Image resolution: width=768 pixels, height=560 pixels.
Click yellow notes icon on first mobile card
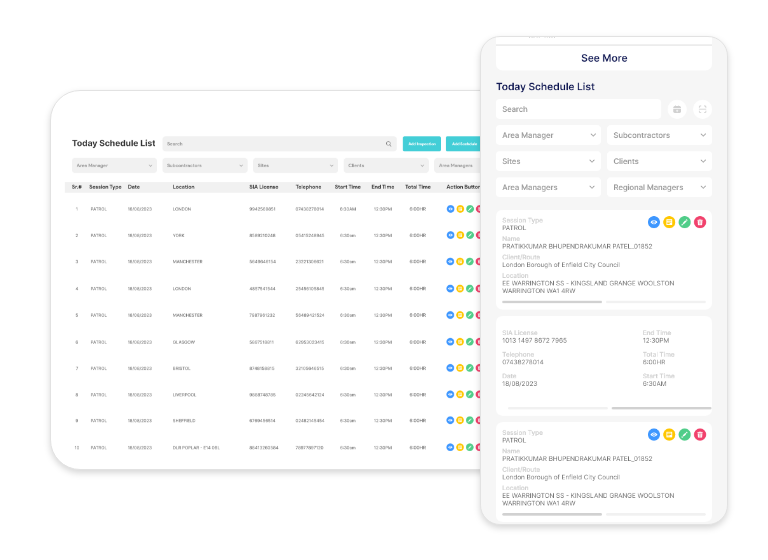click(x=670, y=222)
